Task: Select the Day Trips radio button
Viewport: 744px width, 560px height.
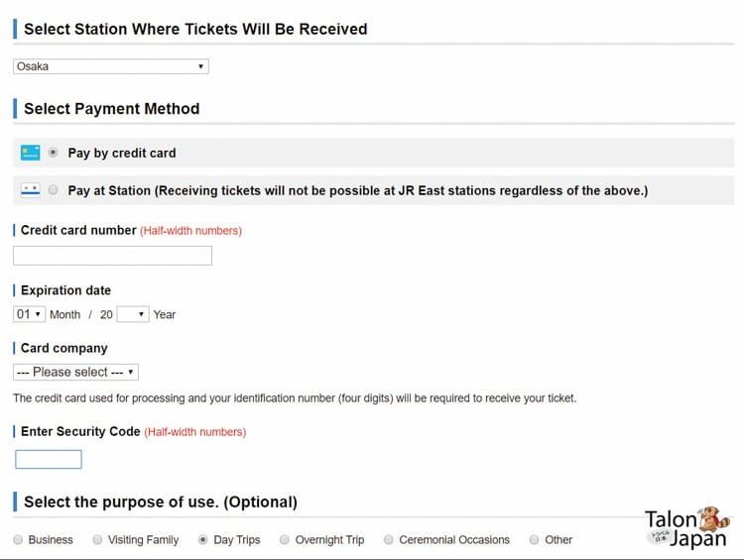Action: click(x=203, y=539)
